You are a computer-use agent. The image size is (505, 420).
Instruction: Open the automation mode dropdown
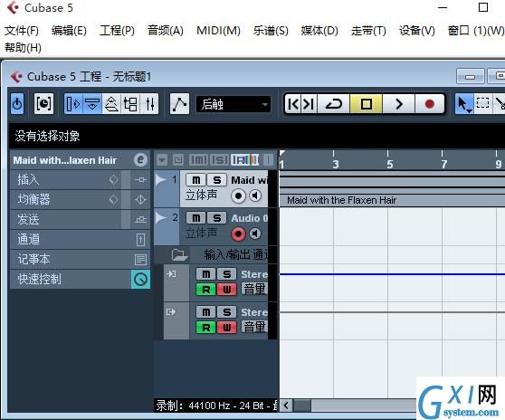pyautogui.click(x=233, y=104)
